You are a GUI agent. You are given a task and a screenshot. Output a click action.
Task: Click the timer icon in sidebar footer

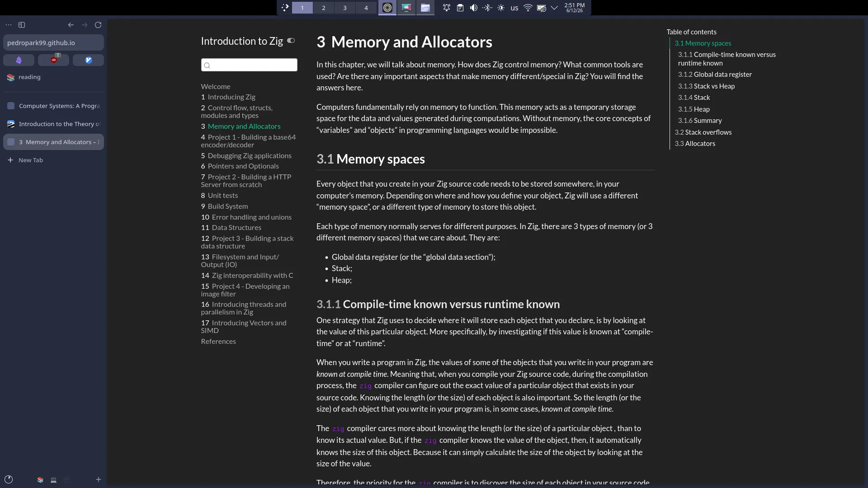pyautogui.click(x=9, y=479)
